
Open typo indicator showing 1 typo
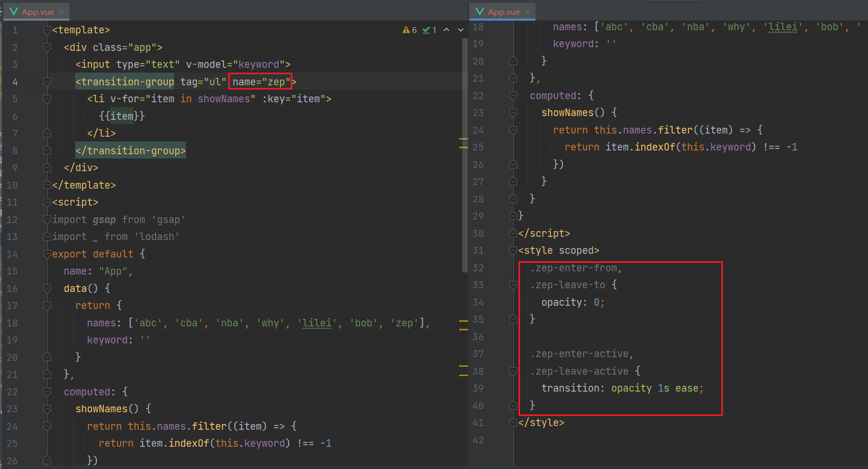(429, 30)
